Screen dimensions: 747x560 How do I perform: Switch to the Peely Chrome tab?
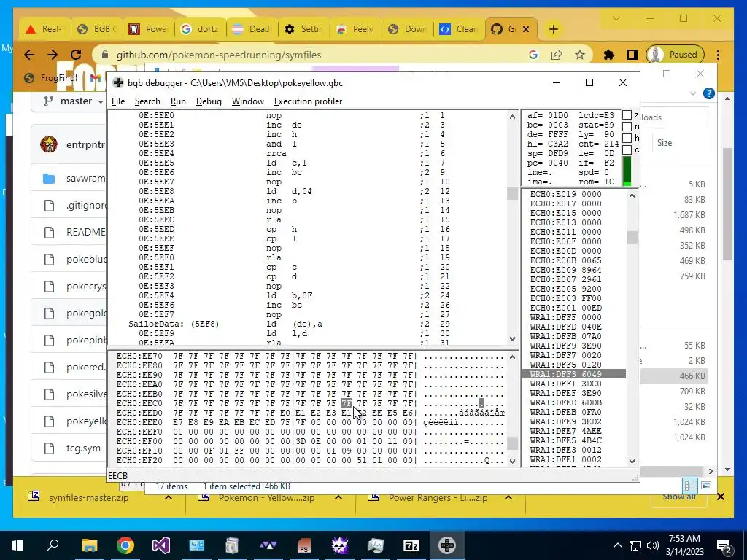pos(356,29)
